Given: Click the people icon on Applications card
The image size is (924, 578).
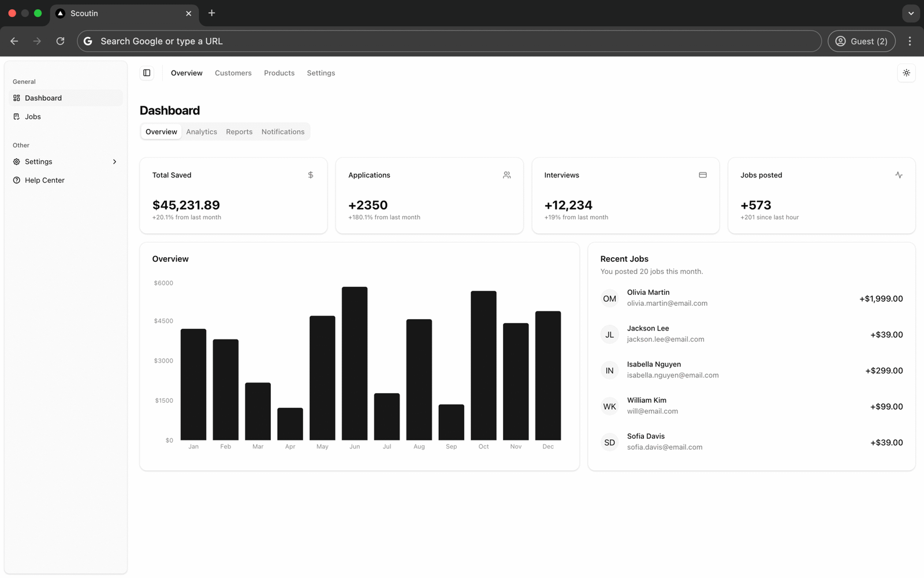Looking at the screenshot, I should [x=506, y=175].
